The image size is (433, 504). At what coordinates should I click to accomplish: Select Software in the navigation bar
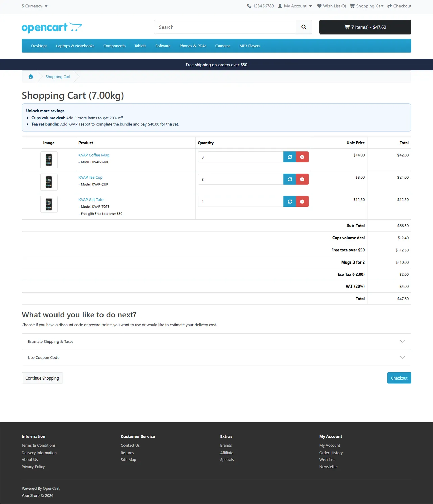click(163, 46)
